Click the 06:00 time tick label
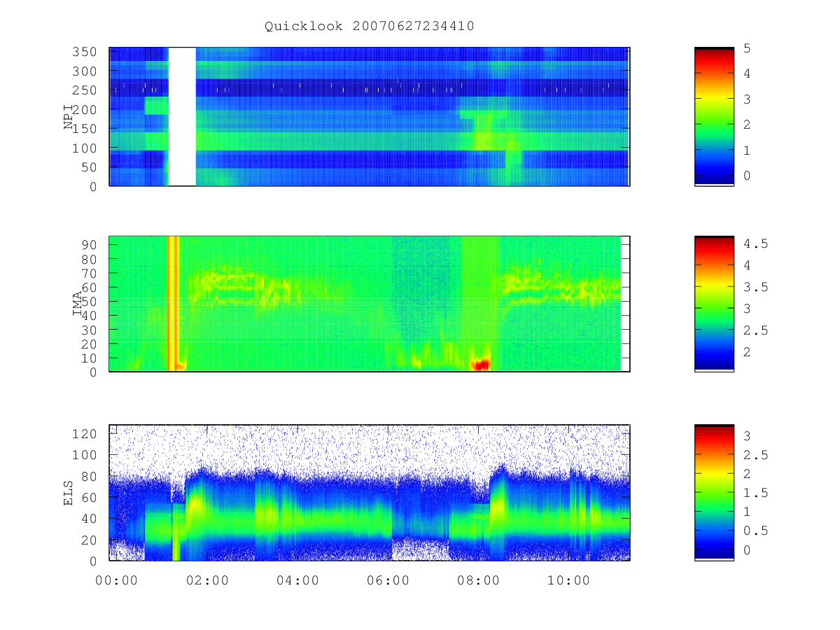This screenshot has height=630, width=840. tap(388, 580)
